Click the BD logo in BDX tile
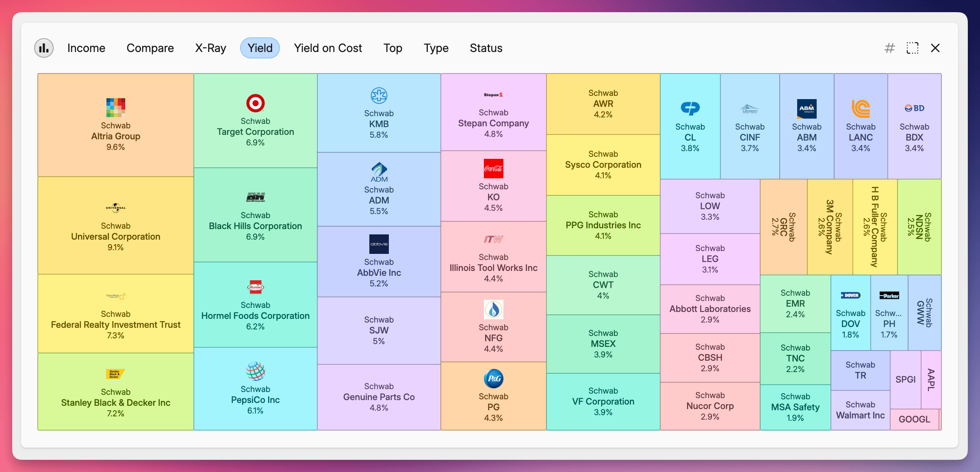The height and width of the screenshot is (472, 980). pos(915,108)
